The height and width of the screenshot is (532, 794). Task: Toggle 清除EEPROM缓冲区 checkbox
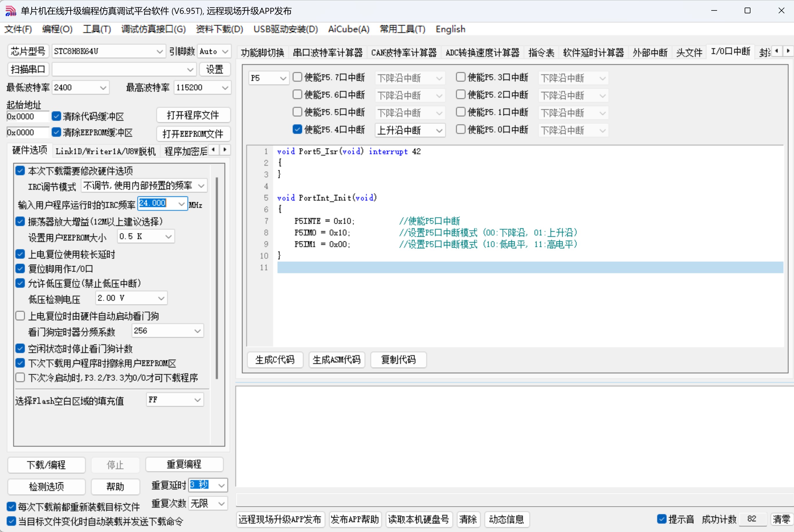[56, 132]
